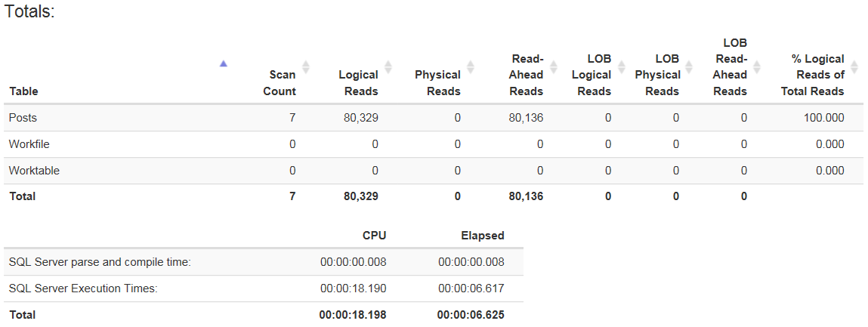868x327 pixels.
Task: Click the sort arrow in Table column
Action: click(223, 64)
